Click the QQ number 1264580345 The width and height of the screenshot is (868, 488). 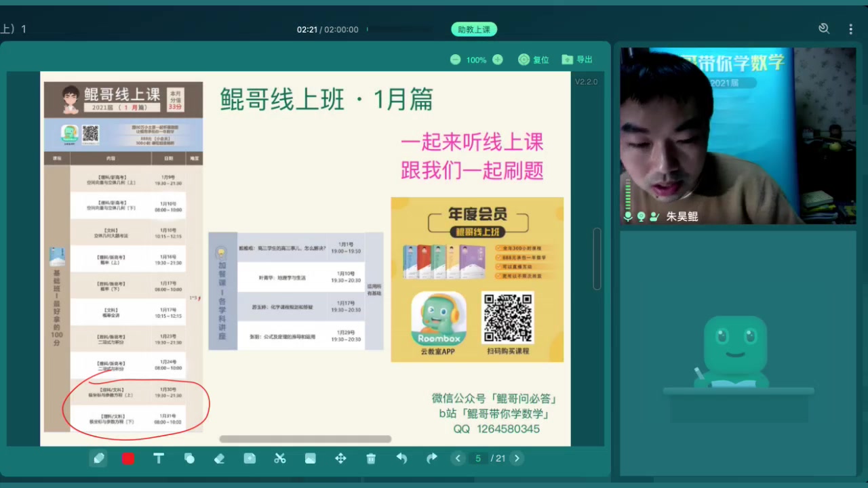(x=509, y=429)
